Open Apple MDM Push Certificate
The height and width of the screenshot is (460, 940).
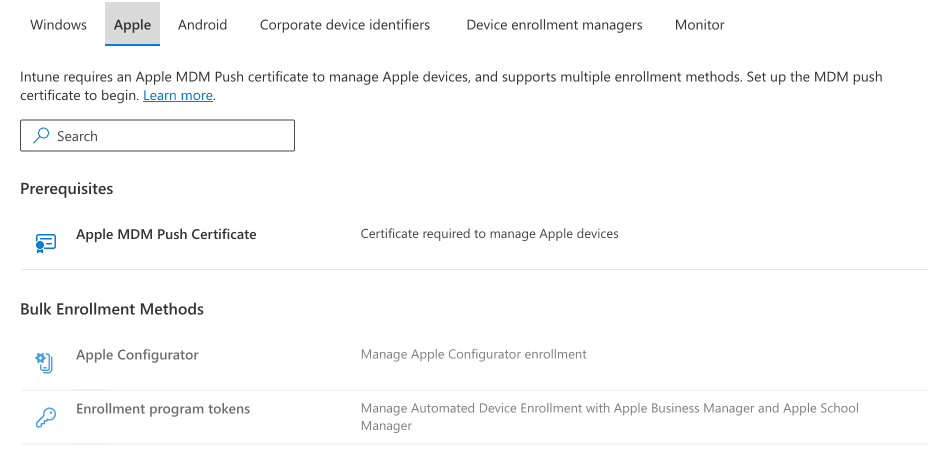point(166,234)
